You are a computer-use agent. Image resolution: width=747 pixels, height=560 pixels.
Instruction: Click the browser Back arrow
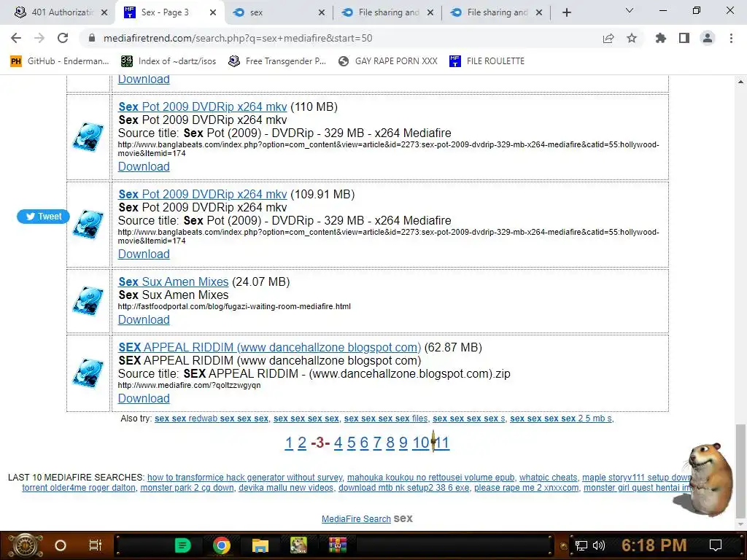click(x=16, y=38)
